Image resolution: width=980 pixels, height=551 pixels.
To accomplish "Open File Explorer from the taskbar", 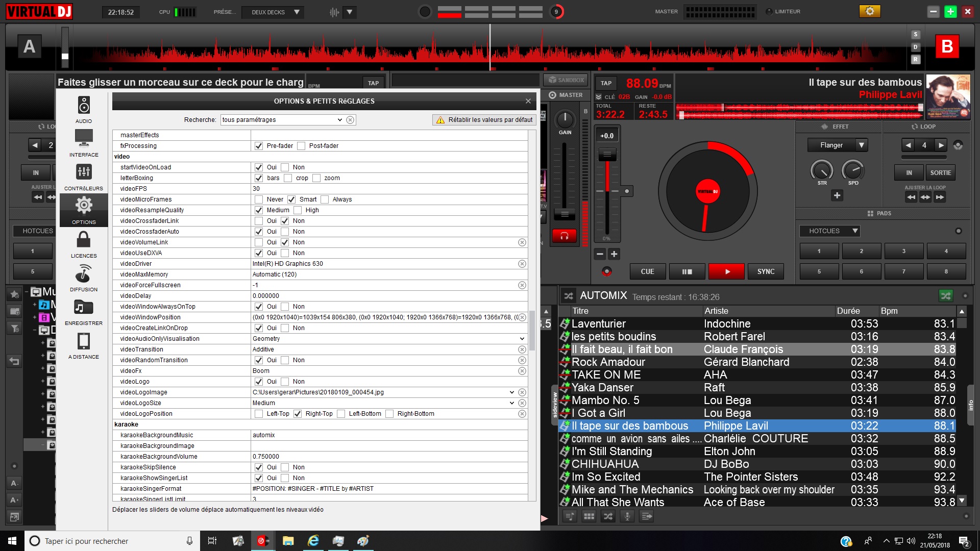I will pyautogui.click(x=288, y=541).
